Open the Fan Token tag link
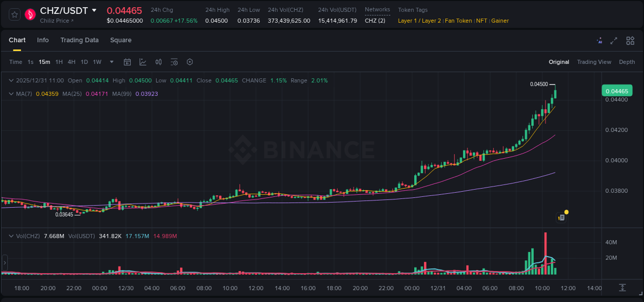The height and width of the screenshot is (302, 644). [x=458, y=21]
